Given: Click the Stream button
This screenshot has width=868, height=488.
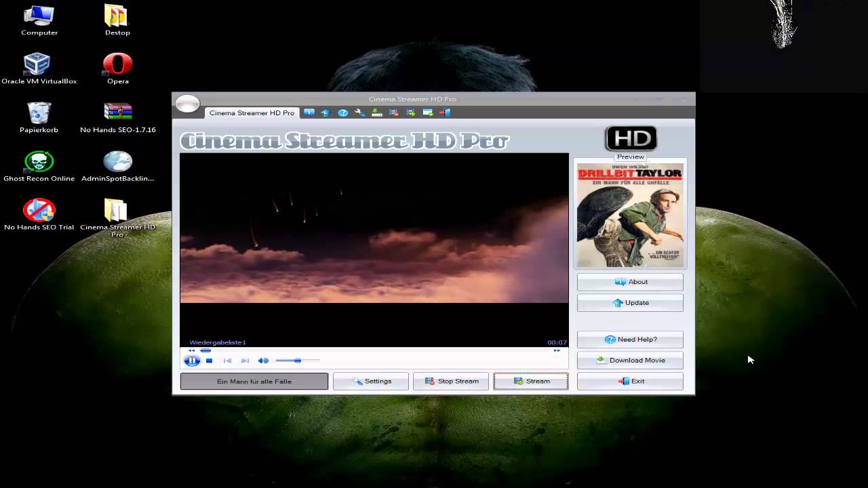Looking at the screenshot, I should (x=531, y=382).
